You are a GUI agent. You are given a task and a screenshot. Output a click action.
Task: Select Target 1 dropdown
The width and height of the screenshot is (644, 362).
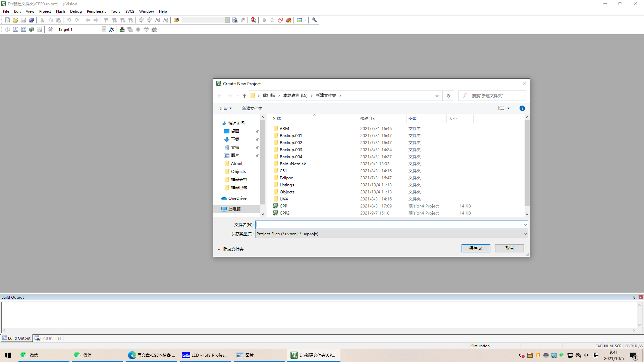point(82,29)
